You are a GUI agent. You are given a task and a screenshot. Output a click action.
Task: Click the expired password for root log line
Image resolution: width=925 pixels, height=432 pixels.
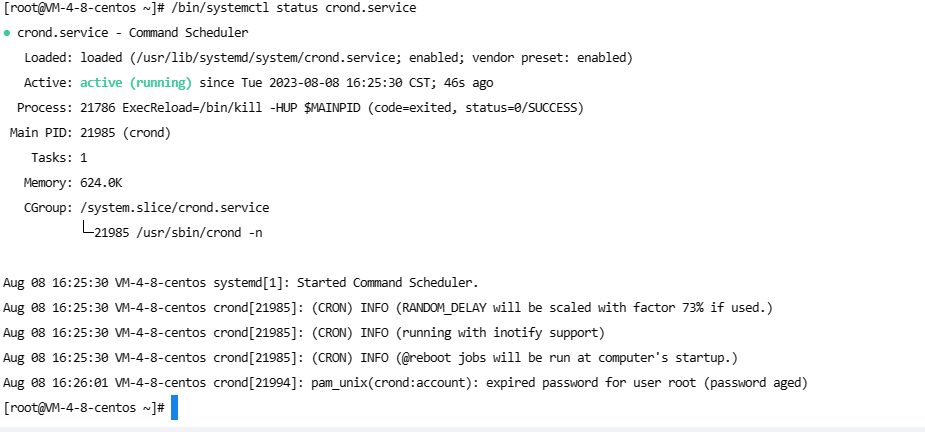[405, 383]
